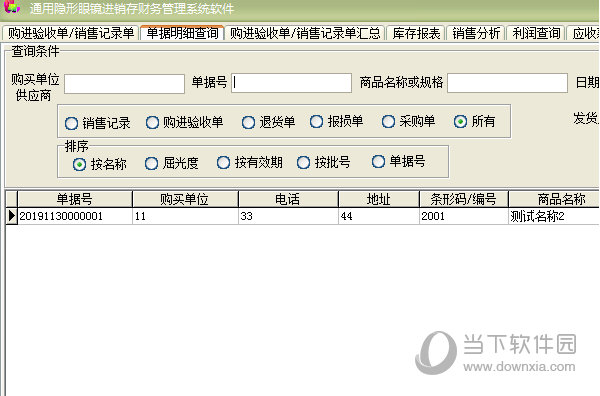Select 所有 radio button
This screenshot has height=396, width=600.
pos(474,122)
